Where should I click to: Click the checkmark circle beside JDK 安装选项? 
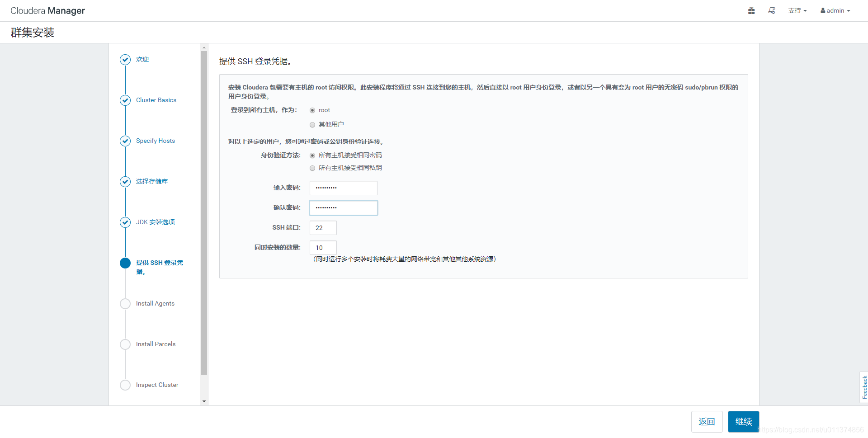pyautogui.click(x=125, y=222)
